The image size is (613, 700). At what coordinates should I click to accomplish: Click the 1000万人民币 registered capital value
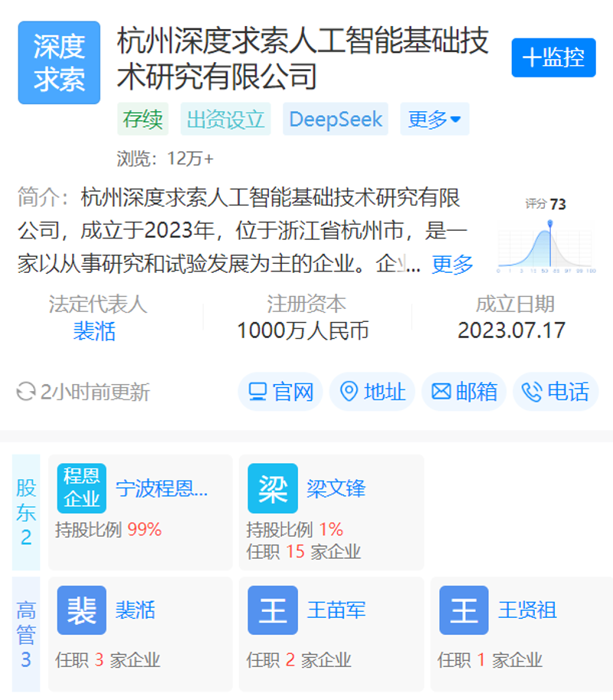tap(303, 330)
